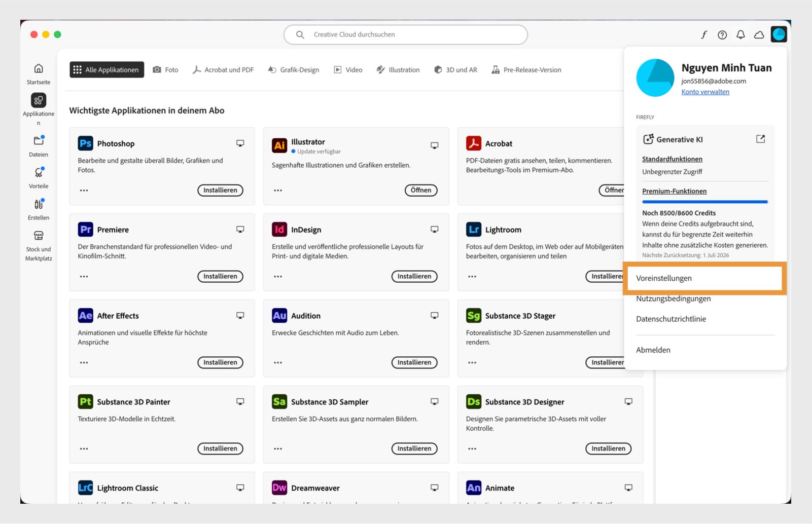Click the Lightroom Classic app icon
This screenshot has height=524, width=812.
click(x=85, y=488)
